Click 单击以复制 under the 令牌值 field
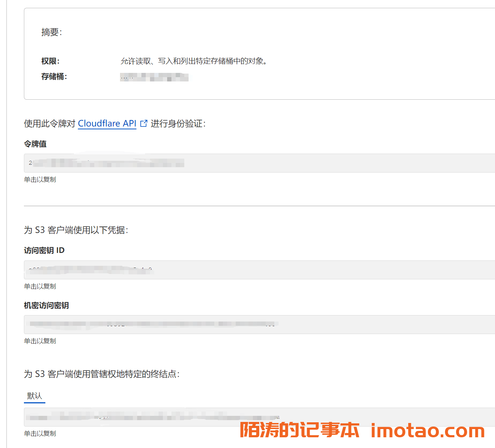495x448 pixels. point(40,180)
